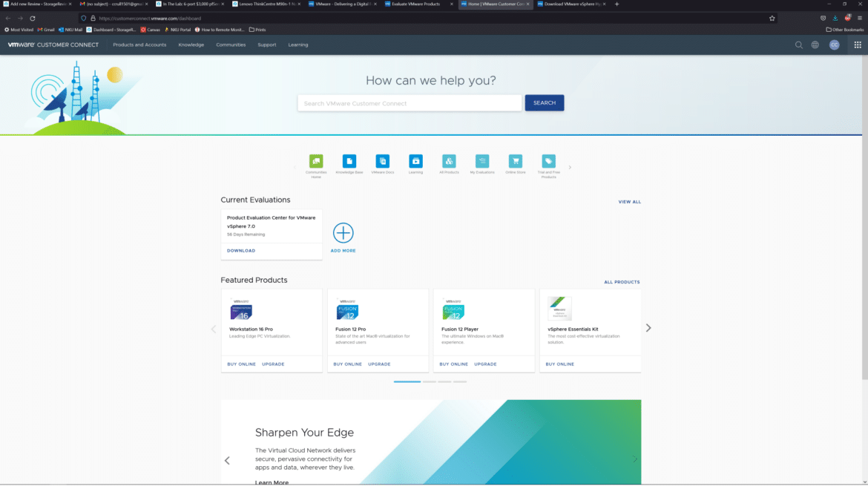
Task: Click the Workstation 16 Pro product logo
Action: pos(241,310)
